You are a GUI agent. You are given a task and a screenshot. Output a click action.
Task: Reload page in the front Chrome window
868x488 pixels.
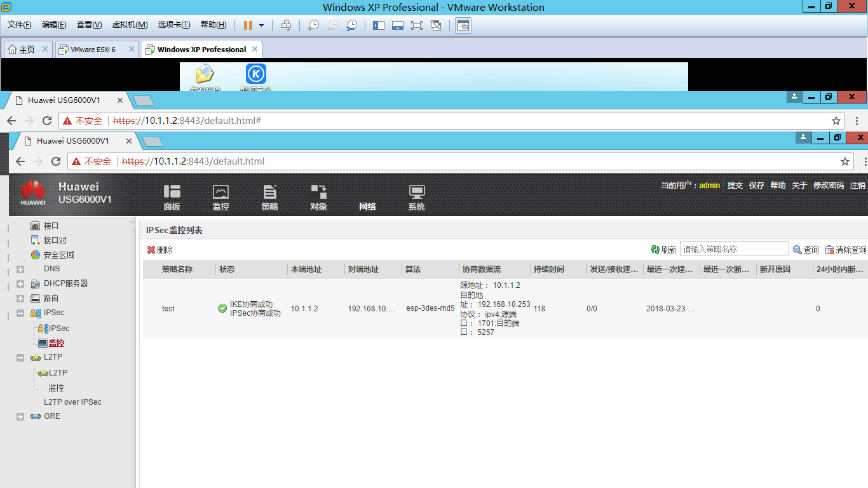click(x=56, y=161)
